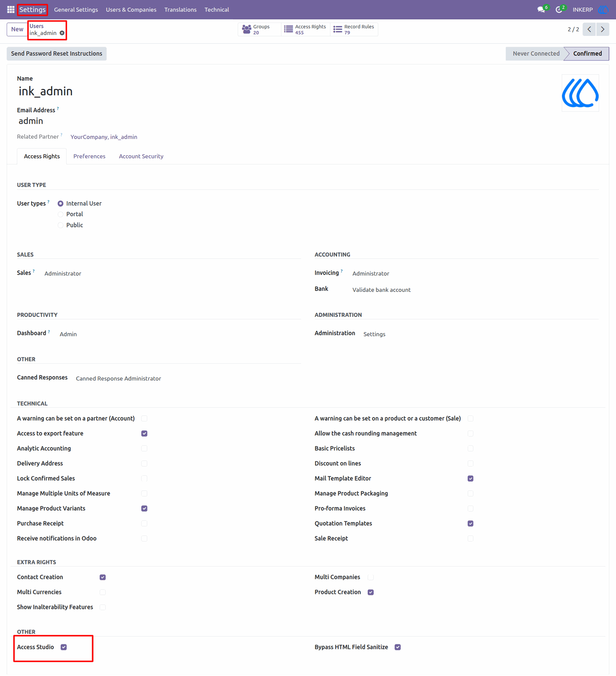Image resolution: width=616 pixels, height=676 pixels.
Task: Open the Translations menu
Action: tap(180, 10)
